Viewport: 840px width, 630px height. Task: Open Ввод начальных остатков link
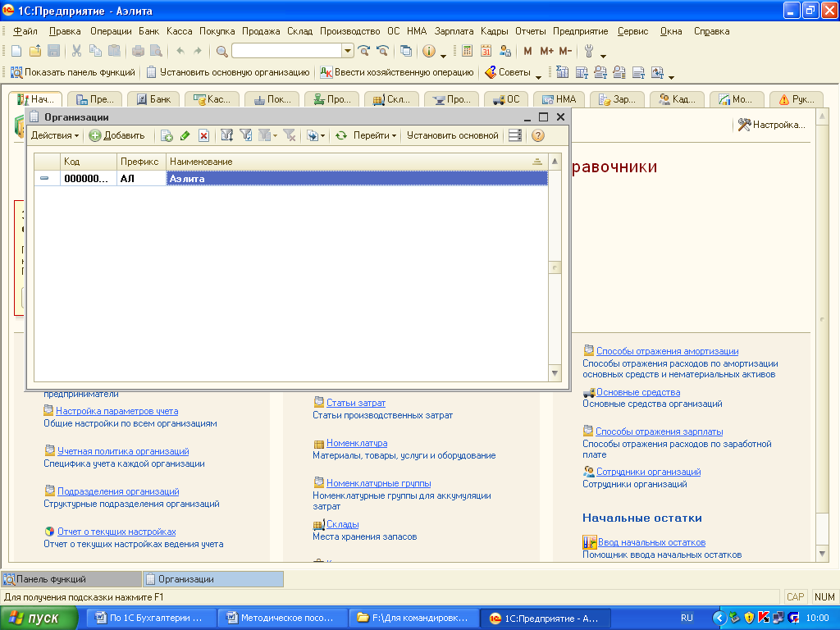click(x=651, y=542)
